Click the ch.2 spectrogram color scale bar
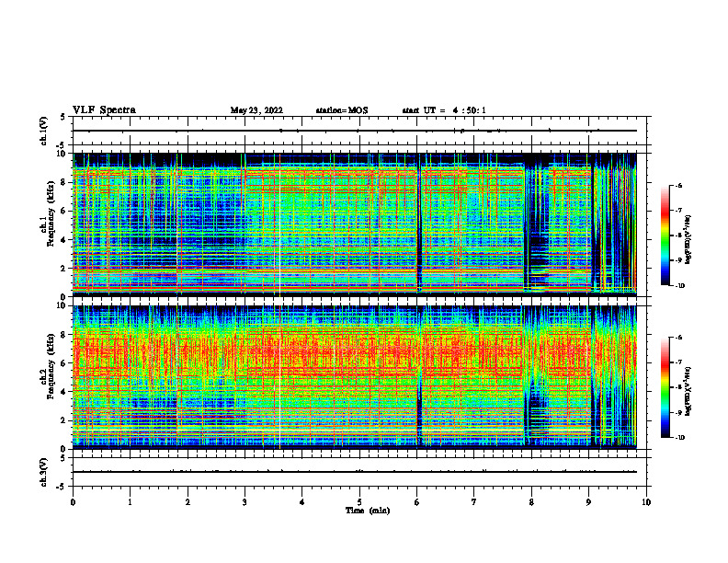The image size is (728, 563). 665,387
